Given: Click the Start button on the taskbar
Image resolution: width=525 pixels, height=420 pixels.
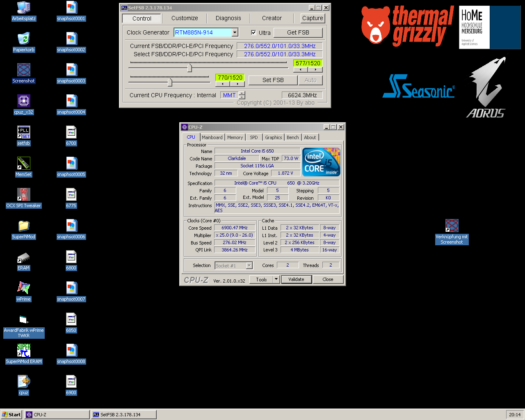Looking at the screenshot, I should click(11, 415).
